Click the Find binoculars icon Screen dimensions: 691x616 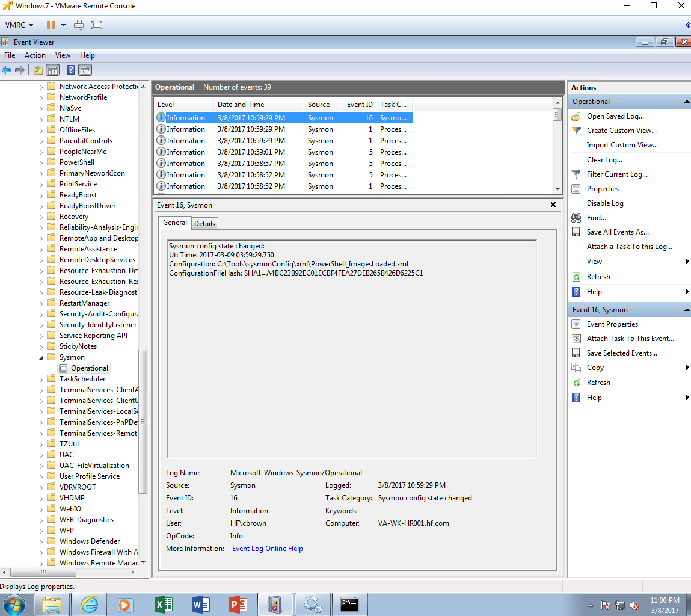click(x=576, y=217)
